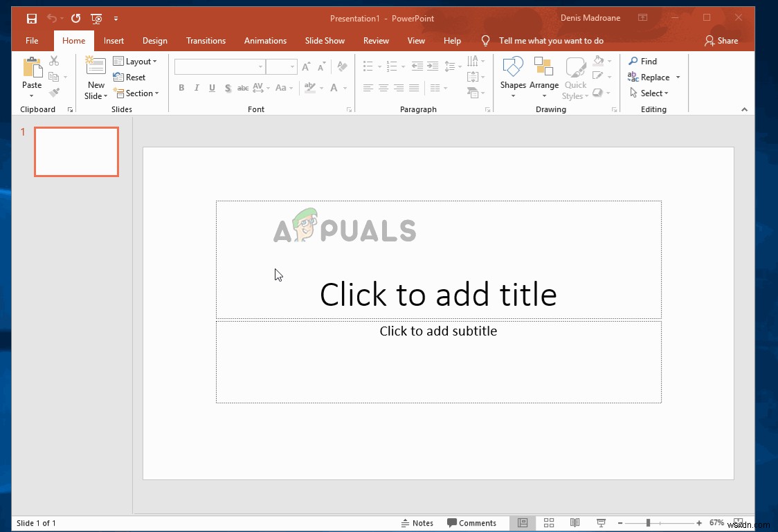
Task: Click the Share button
Action: [721, 40]
